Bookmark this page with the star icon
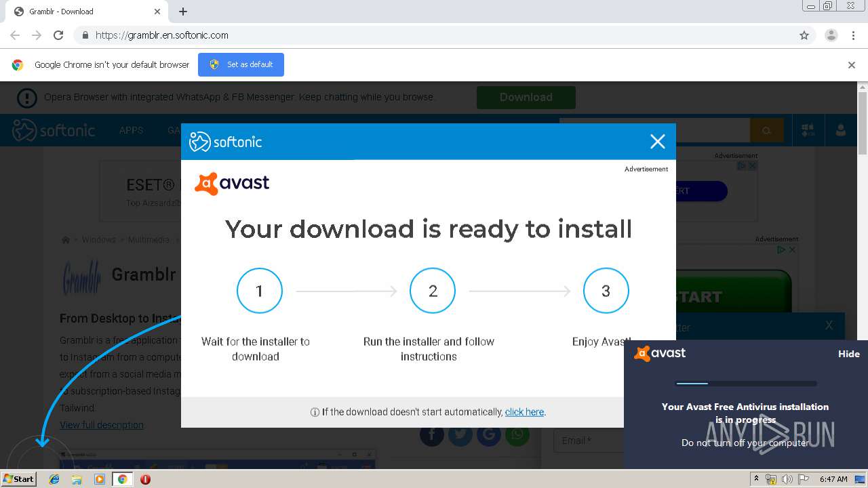The width and height of the screenshot is (868, 488). coord(804,35)
